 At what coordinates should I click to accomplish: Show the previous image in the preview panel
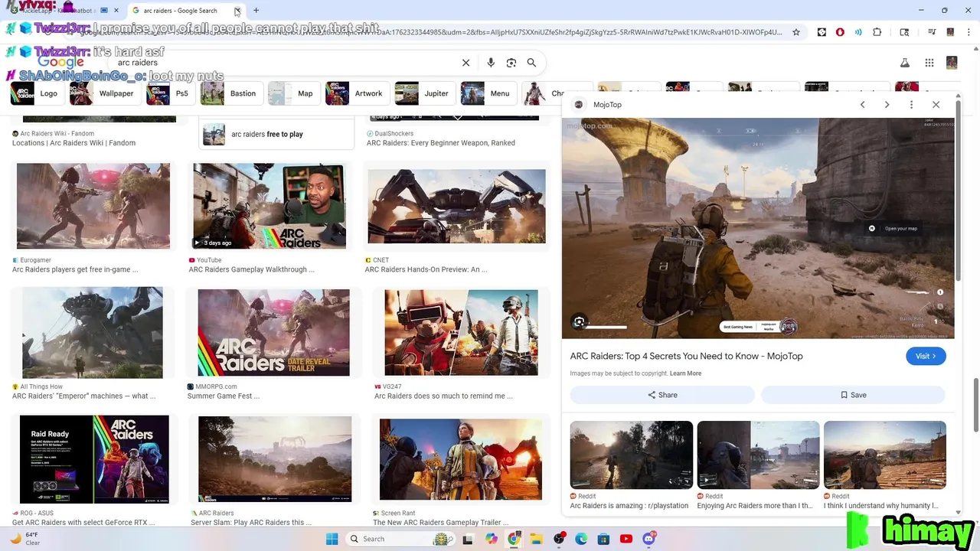pos(862,105)
